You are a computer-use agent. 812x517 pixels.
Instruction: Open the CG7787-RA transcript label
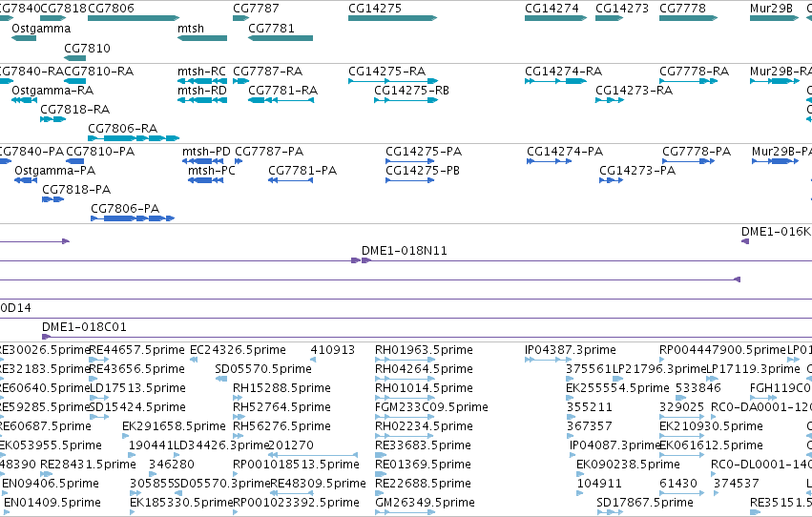[x=268, y=72]
